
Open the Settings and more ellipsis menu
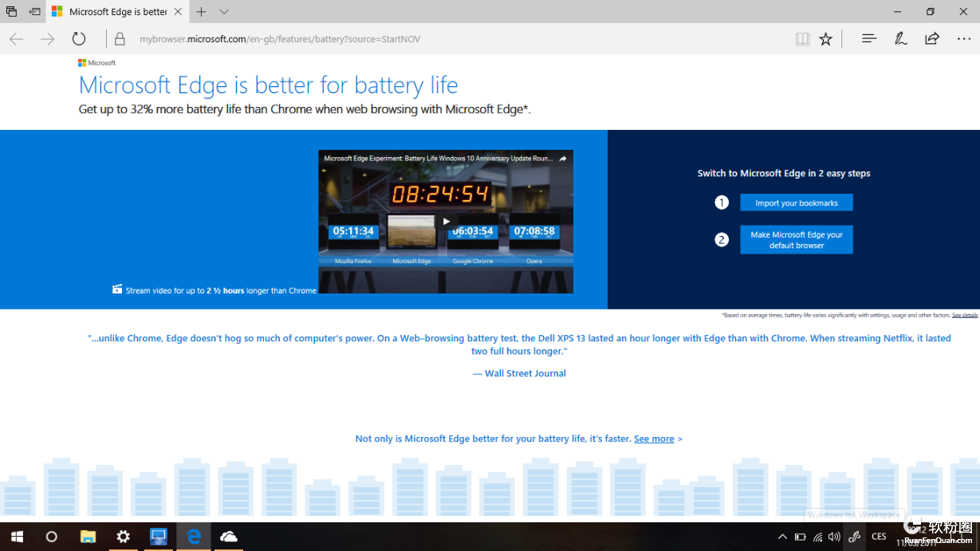(x=963, y=38)
